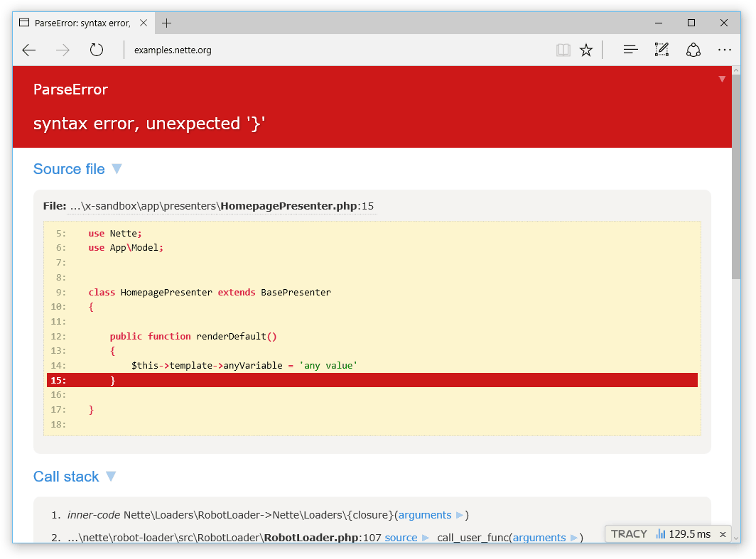Screen dimensions: 756x559
Task: Go back to the previous page
Action: click(28, 50)
